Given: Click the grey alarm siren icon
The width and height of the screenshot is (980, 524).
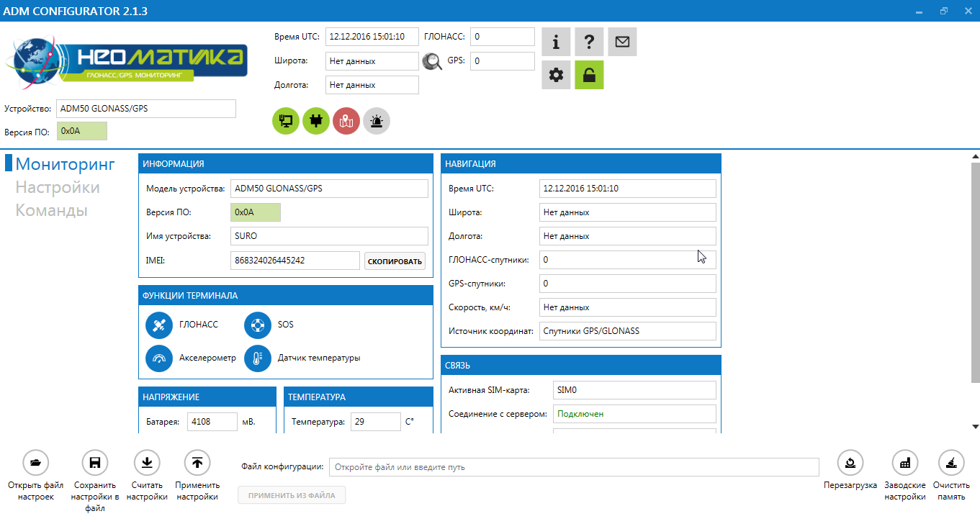Looking at the screenshot, I should pyautogui.click(x=377, y=121).
